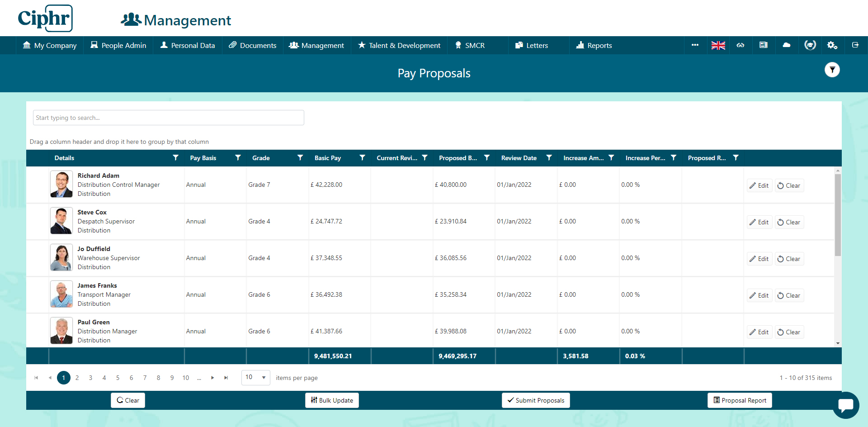Click the spectacles icon in the navigation bar

pyautogui.click(x=741, y=45)
